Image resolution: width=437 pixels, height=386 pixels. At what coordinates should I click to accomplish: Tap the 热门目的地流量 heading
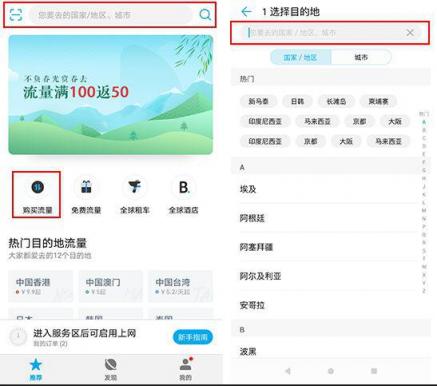point(47,243)
